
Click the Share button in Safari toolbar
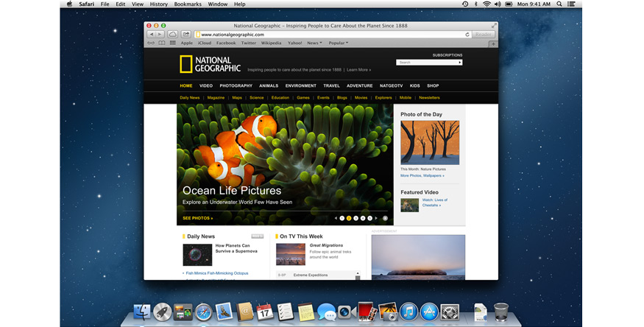[x=186, y=35]
